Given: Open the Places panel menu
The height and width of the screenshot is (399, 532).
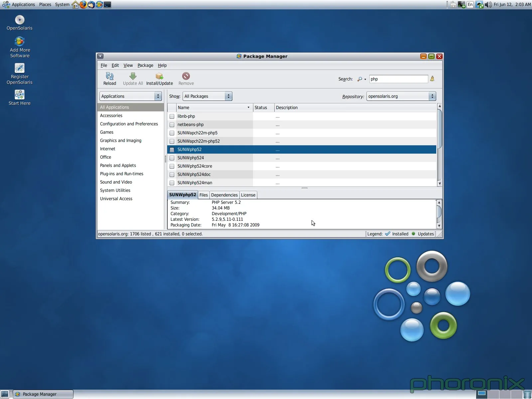Looking at the screenshot, I should [x=45, y=5].
